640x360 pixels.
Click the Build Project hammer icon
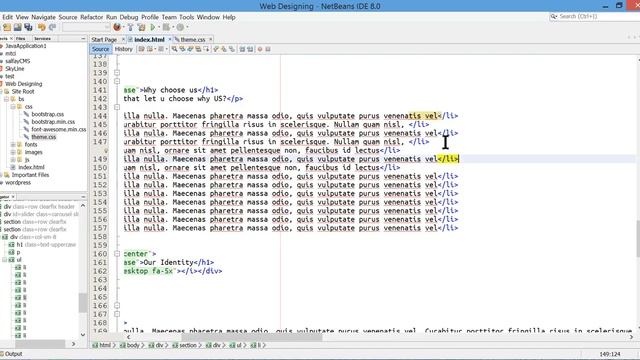[x=131, y=27]
